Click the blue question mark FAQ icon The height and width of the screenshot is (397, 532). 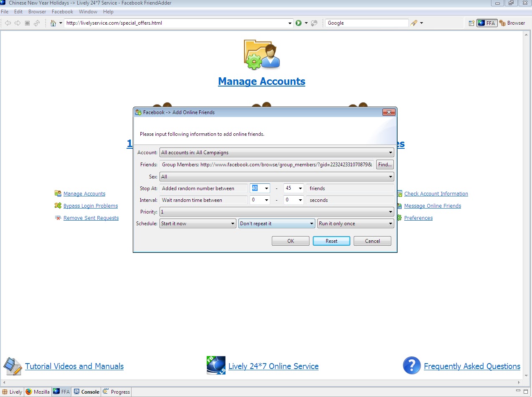[x=411, y=366]
